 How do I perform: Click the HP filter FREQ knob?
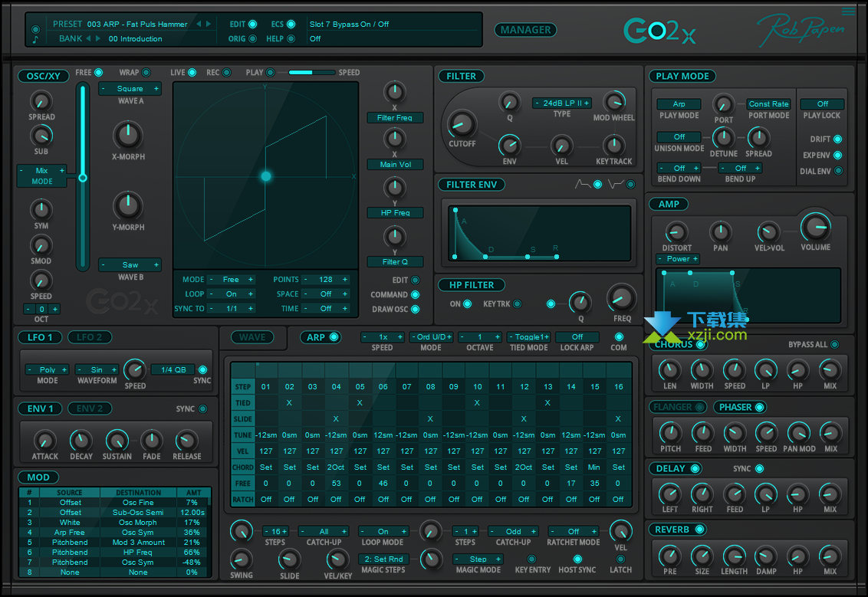coord(621,299)
